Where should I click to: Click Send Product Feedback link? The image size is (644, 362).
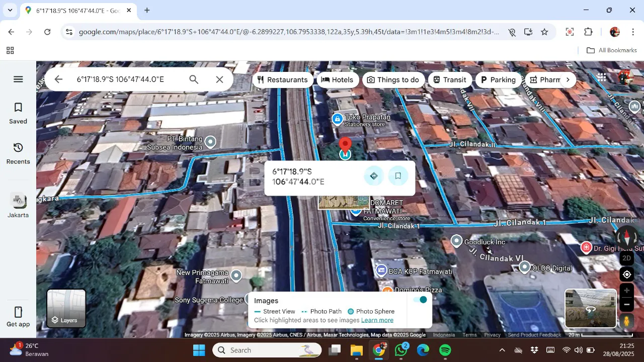pyautogui.click(x=534, y=335)
